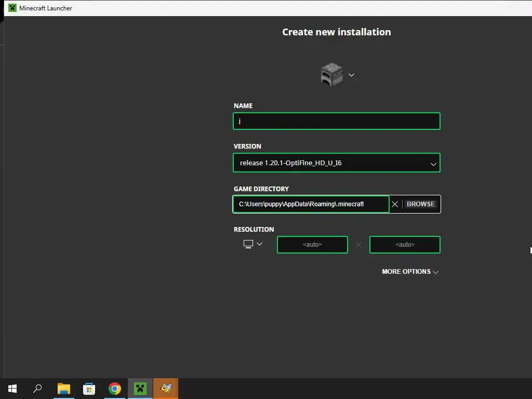Open the Version dropdown list
Viewport: 532px width, 399px height.
[337, 163]
